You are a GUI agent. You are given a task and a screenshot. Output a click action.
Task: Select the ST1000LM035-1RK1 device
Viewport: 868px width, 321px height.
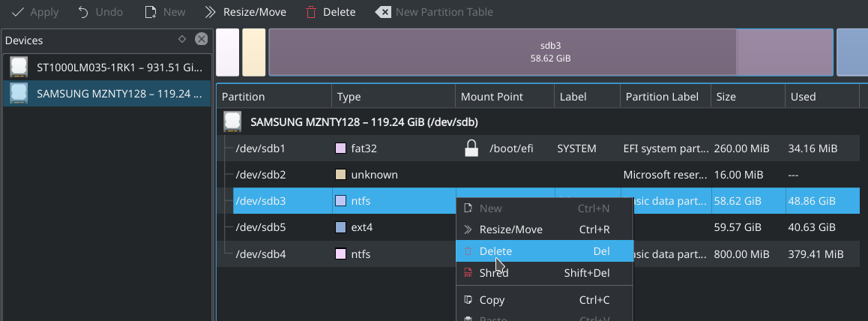tap(107, 67)
